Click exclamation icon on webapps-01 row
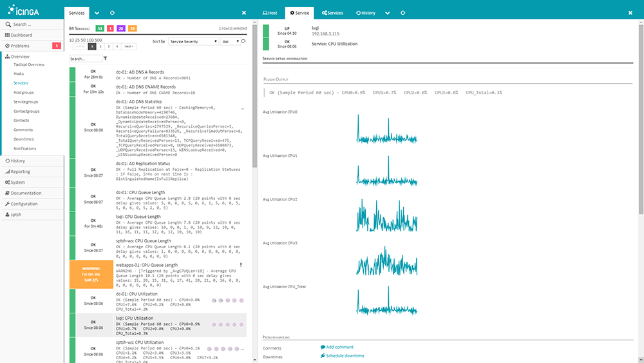644x363 pixels. pyautogui.click(x=241, y=265)
